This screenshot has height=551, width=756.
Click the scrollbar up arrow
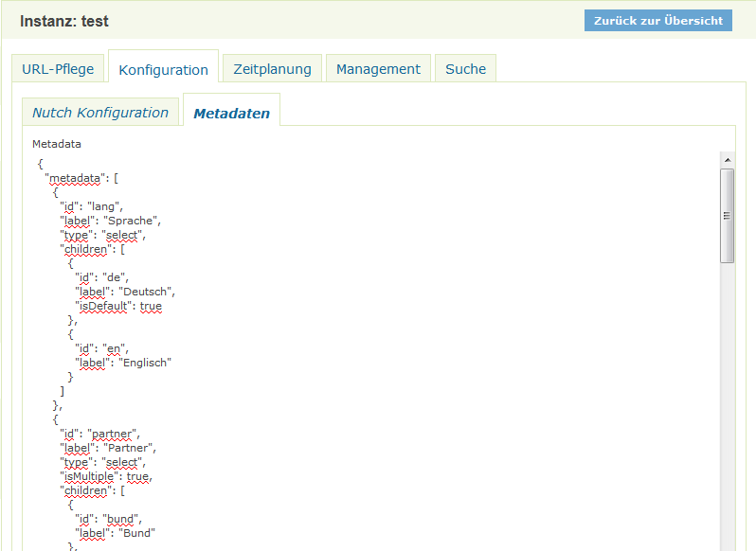click(727, 159)
